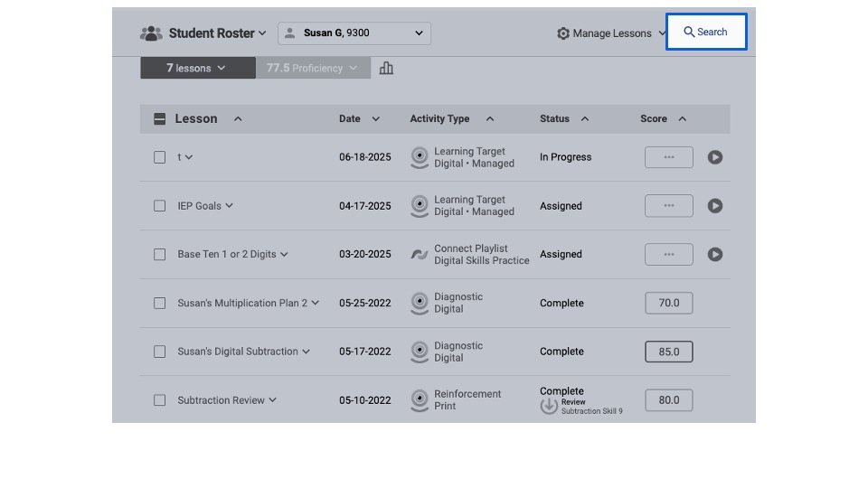The height and width of the screenshot is (488, 868).
Task: Click the Search button
Action: coord(706,33)
